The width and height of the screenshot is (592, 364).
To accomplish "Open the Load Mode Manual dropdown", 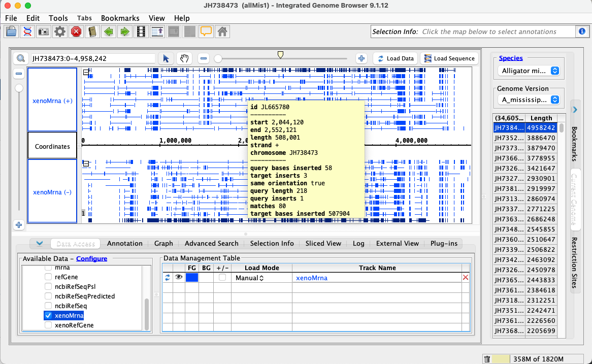I will pyautogui.click(x=249, y=278).
